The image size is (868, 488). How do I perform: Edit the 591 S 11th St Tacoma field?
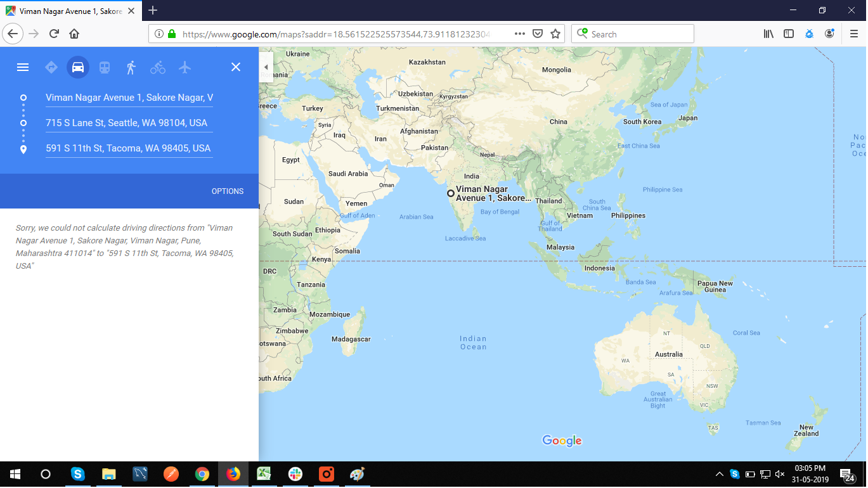coord(129,148)
